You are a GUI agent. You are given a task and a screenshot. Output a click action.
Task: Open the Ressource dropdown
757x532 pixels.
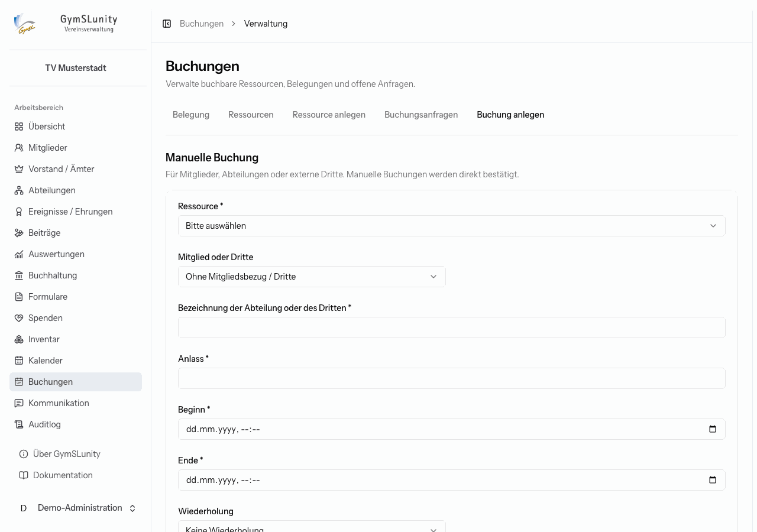[452, 226]
